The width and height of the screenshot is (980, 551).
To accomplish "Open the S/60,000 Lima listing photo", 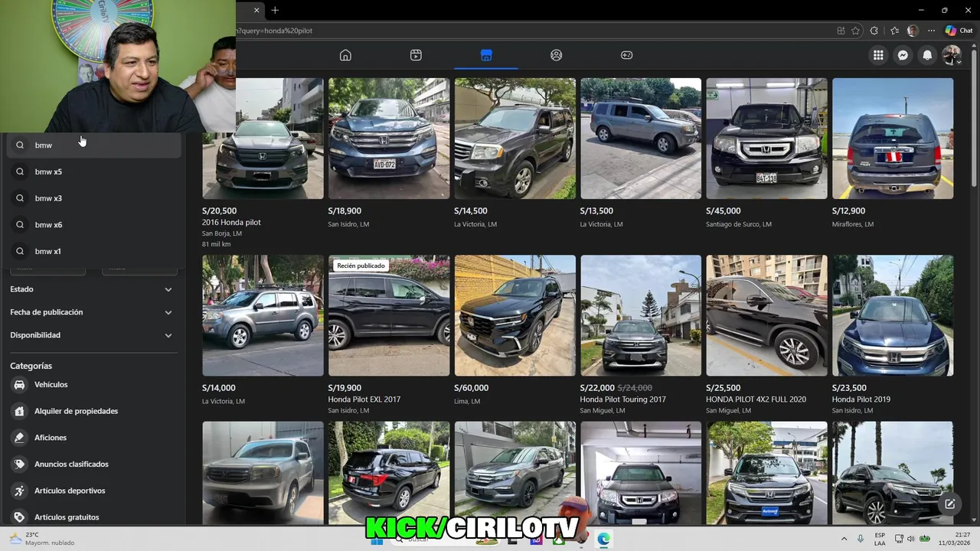I will pos(514,315).
